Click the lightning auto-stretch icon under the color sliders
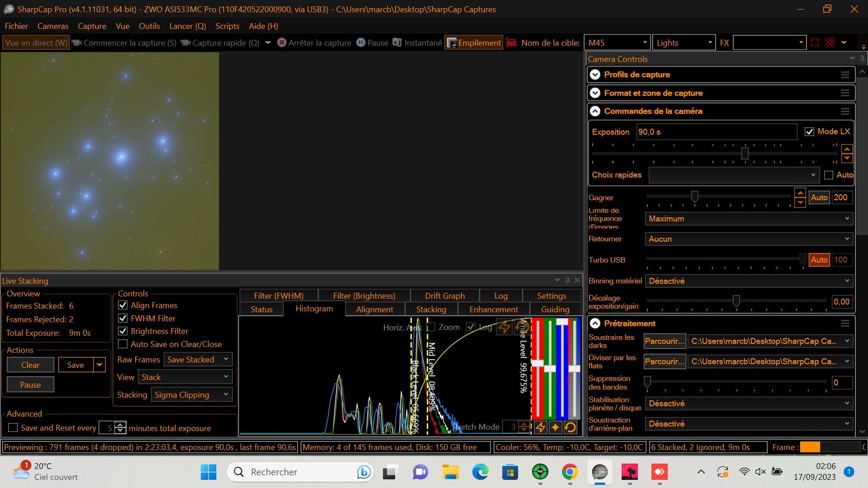 [540, 427]
